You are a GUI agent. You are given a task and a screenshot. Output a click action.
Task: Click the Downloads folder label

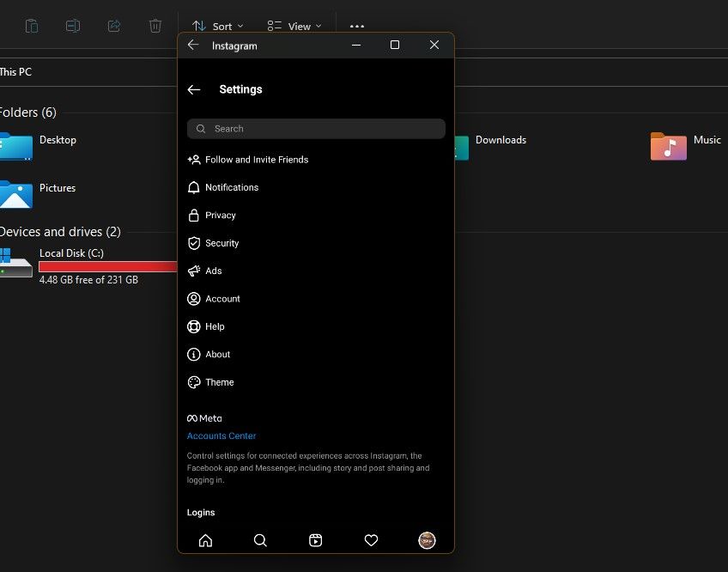point(501,140)
